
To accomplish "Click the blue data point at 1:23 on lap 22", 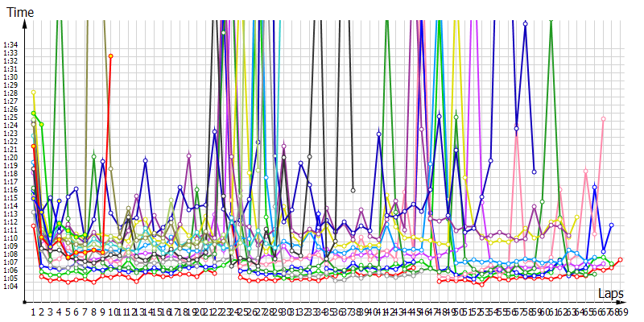I will pos(214,131).
